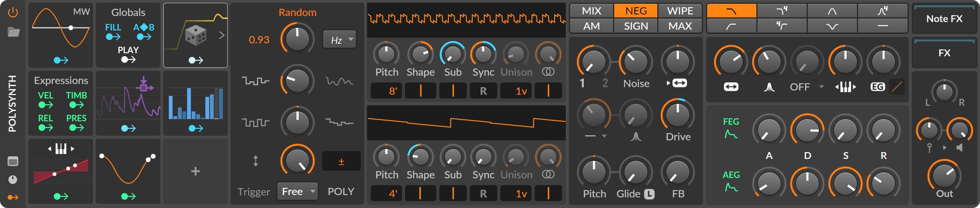The image size is (980, 208).
Task: Select the WIPE oscillator blend mode
Action: click(x=680, y=11)
